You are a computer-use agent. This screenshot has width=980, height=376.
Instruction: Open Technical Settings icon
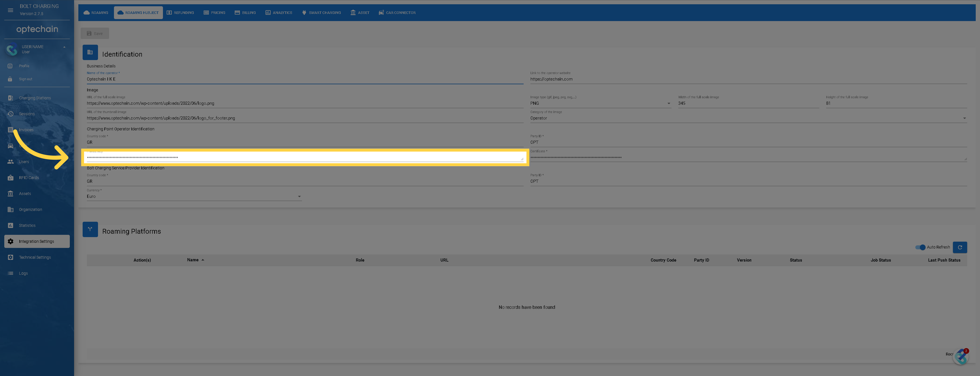(10, 257)
